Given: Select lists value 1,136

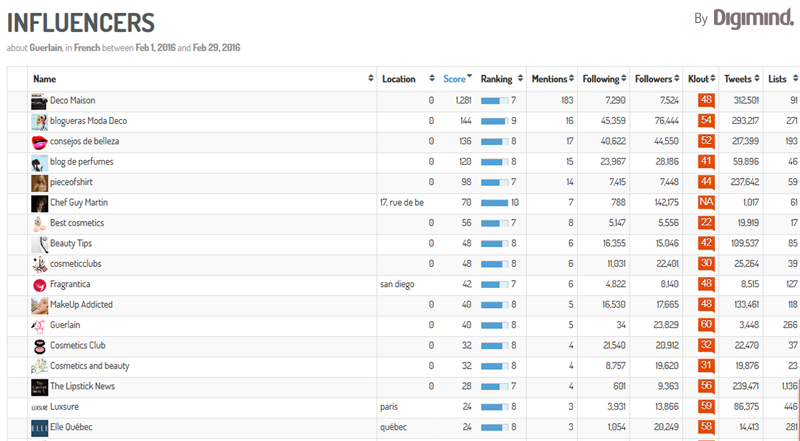Looking at the screenshot, I should coord(789,386).
